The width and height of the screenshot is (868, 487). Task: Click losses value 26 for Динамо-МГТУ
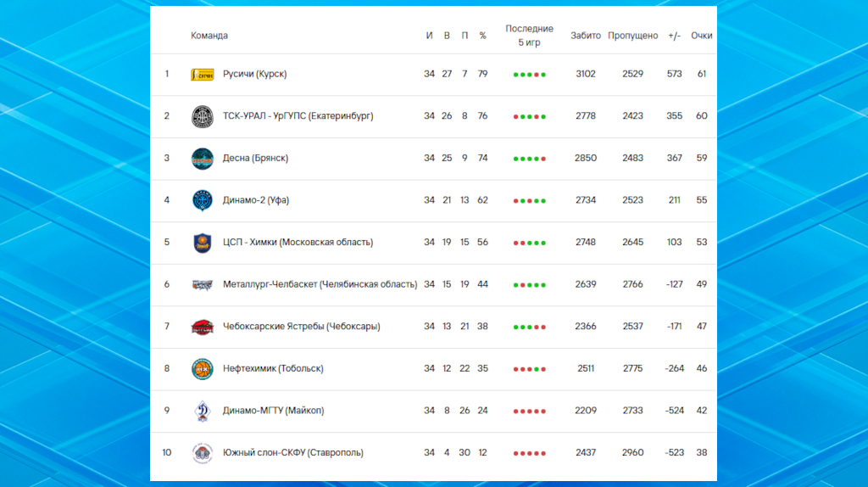coord(465,411)
